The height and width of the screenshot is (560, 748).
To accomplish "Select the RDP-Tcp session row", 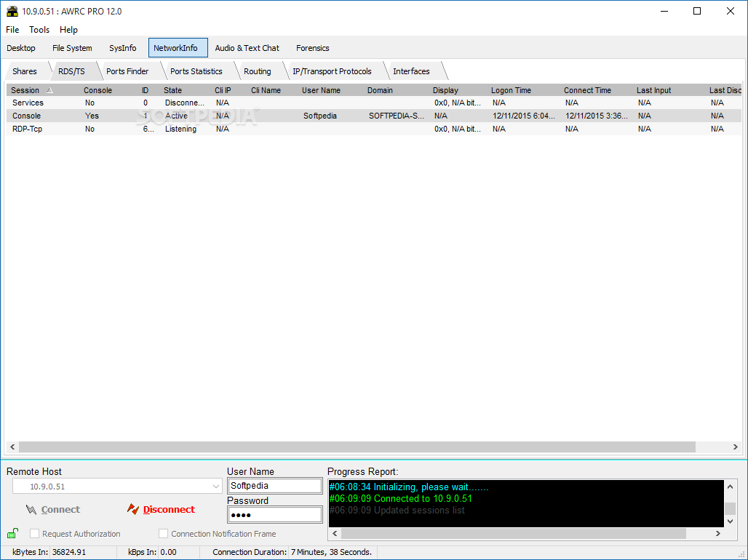I will click(373, 129).
